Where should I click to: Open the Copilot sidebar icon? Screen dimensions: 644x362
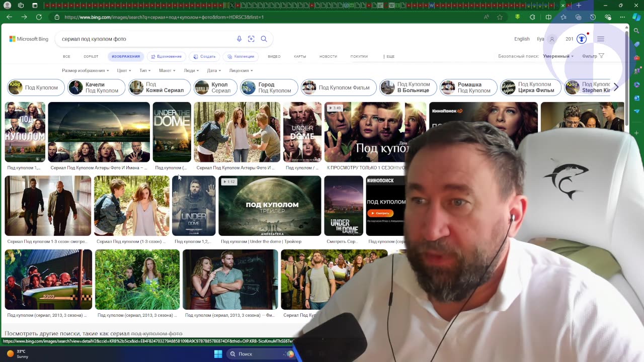pyautogui.click(x=636, y=17)
